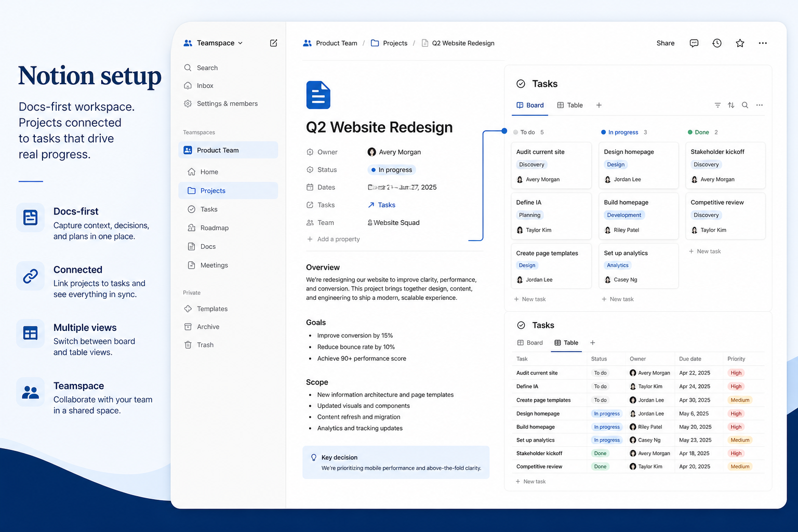Click the To do column header
The image size is (798, 532).
(528, 132)
